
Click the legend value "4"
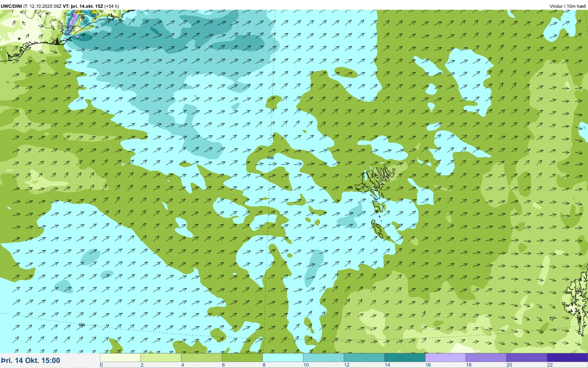(182, 365)
